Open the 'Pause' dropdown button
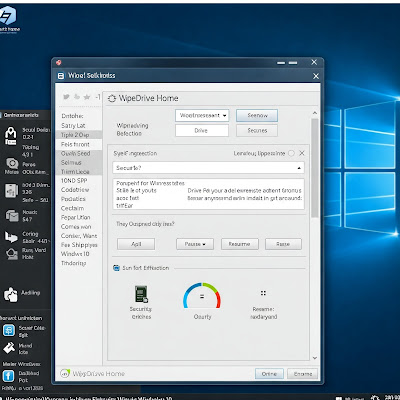This screenshot has width=400, height=400. 195,244
